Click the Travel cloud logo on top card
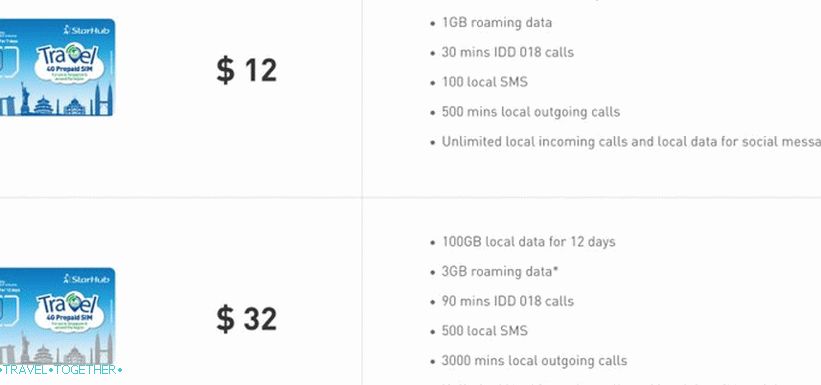Image resolution: width=821 pixels, height=385 pixels. pos(70,62)
